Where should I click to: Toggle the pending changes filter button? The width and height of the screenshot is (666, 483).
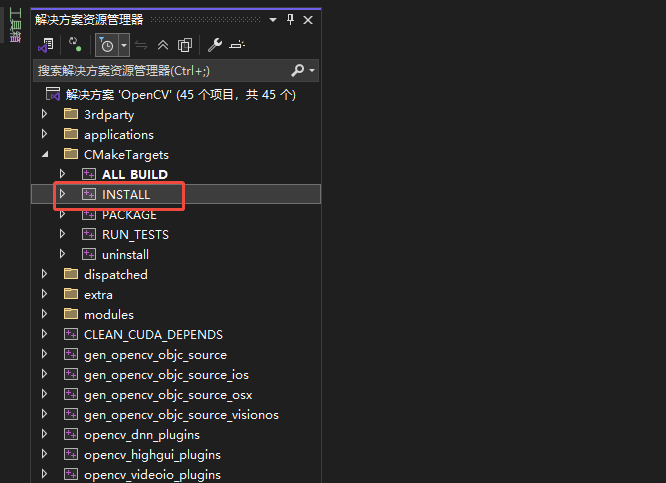click(x=106, y=45)
